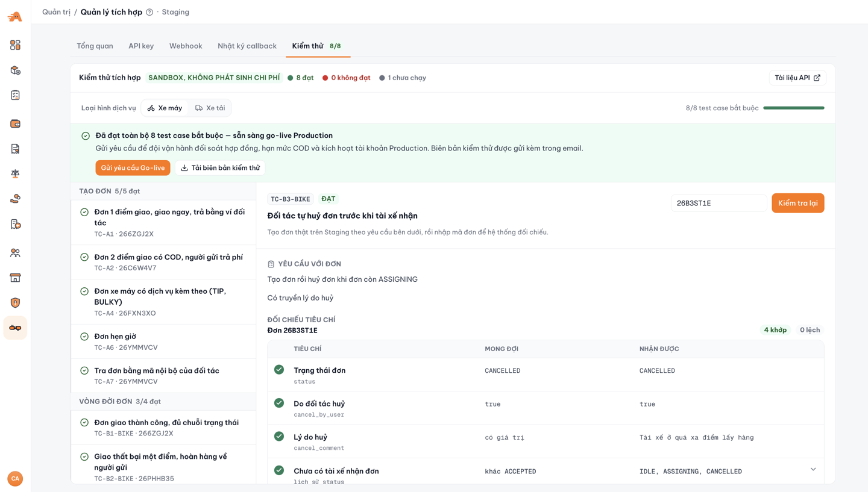Image resolution: width=868 pixels, height=492 pixels.
Task: Expand the Chưa có tài xế nhận đơn row
Action: click(x=813, y=470)
